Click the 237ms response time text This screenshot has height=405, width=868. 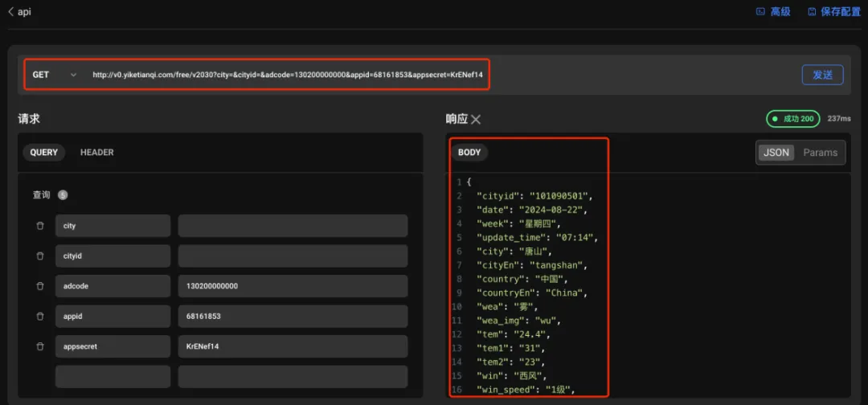[x=838, y=119]
